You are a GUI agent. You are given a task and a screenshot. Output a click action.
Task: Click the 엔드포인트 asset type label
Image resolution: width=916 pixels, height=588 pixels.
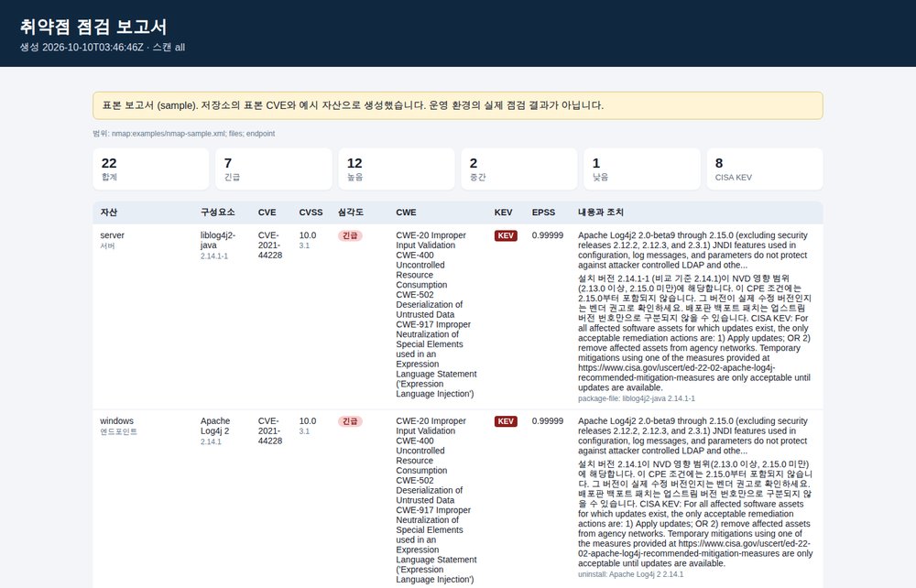pyautogui.click(x=118, y=432)
